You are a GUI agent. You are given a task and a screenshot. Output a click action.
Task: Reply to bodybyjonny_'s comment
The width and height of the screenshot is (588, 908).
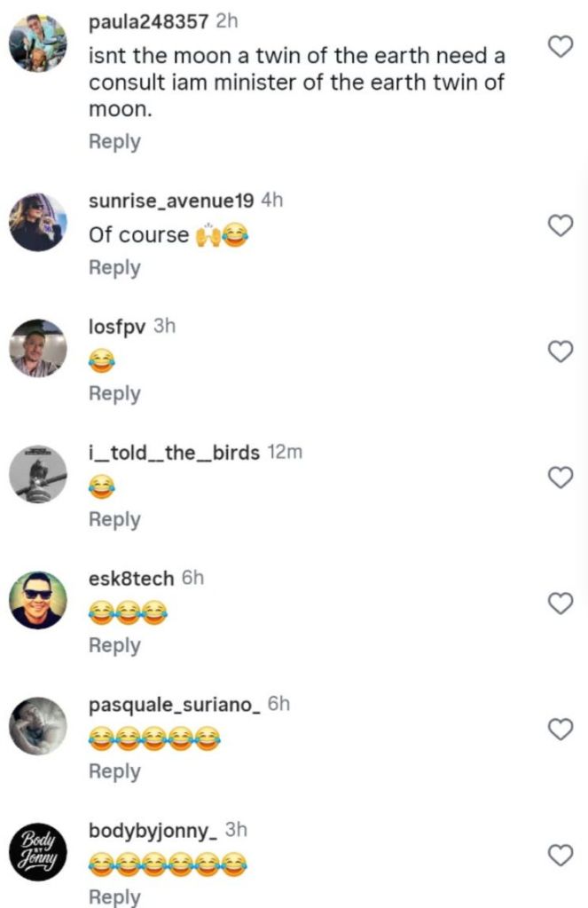[114, 897]
